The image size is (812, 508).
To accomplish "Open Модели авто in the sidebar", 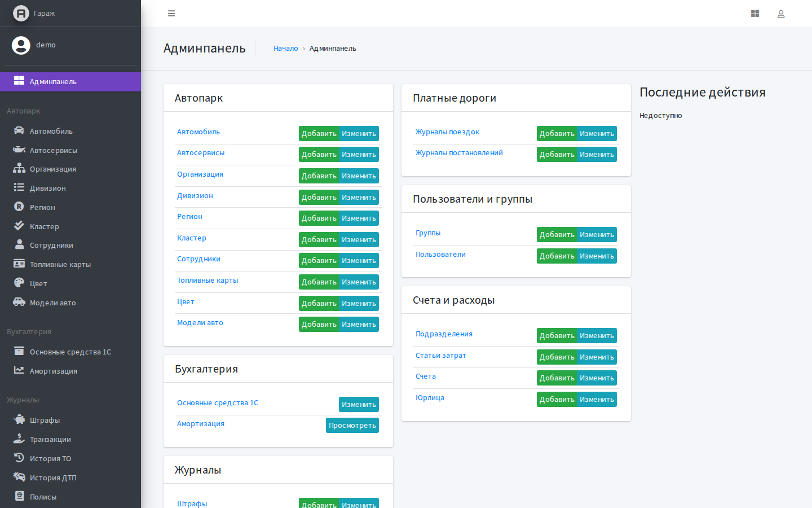I will (x=70, y=303).
